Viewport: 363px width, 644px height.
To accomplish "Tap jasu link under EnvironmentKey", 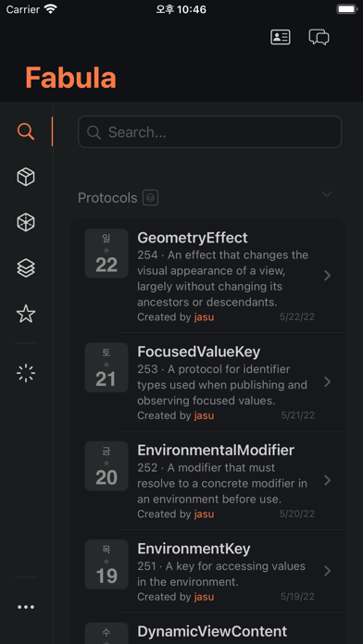I will 205,597.
